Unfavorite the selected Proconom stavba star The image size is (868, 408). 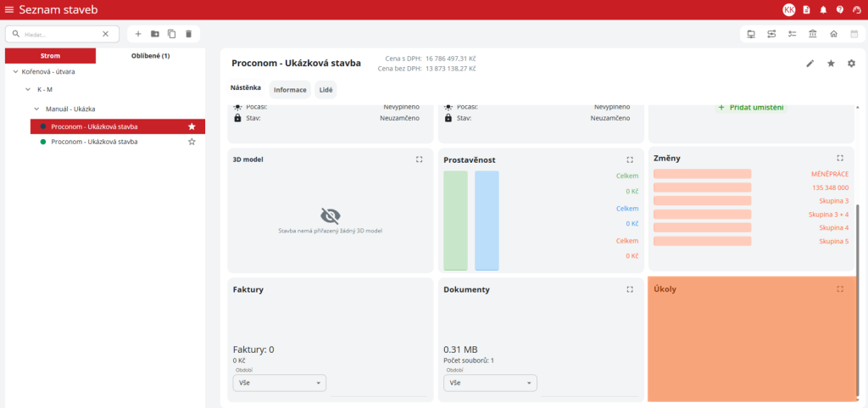tap(192, 126)
